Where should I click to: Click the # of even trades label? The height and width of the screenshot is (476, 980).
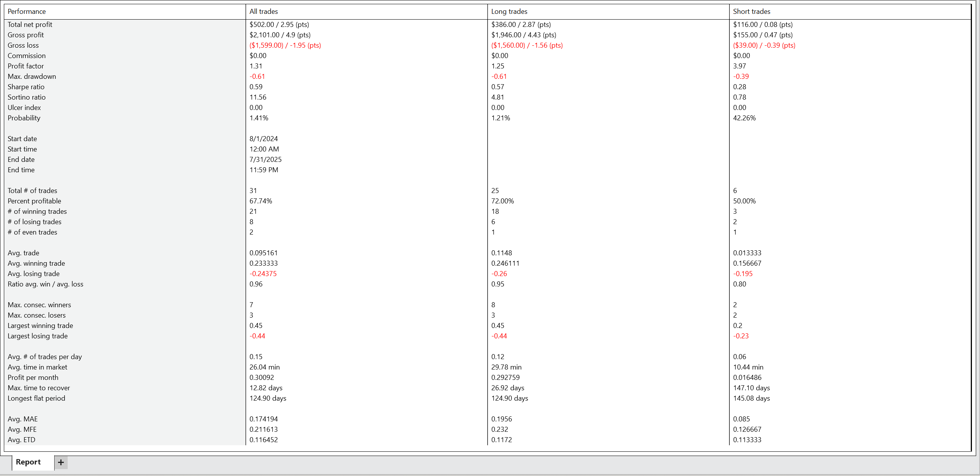(32, 232)
